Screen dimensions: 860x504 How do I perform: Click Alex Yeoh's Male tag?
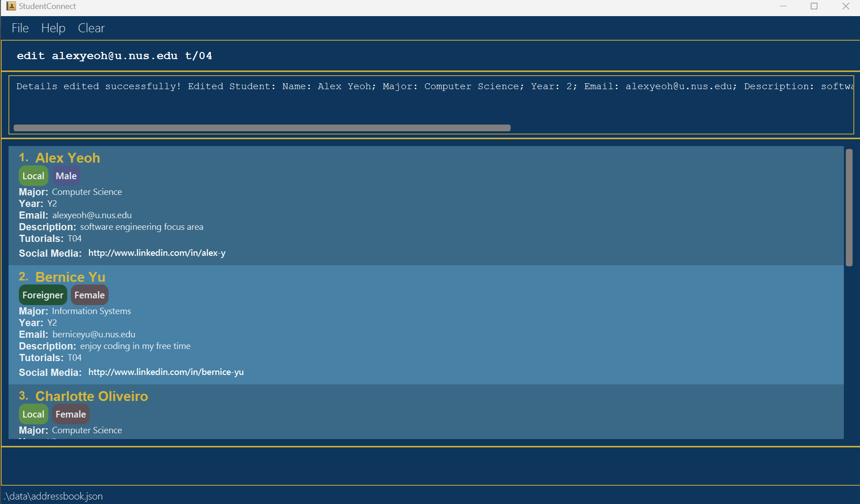(66, 176)
